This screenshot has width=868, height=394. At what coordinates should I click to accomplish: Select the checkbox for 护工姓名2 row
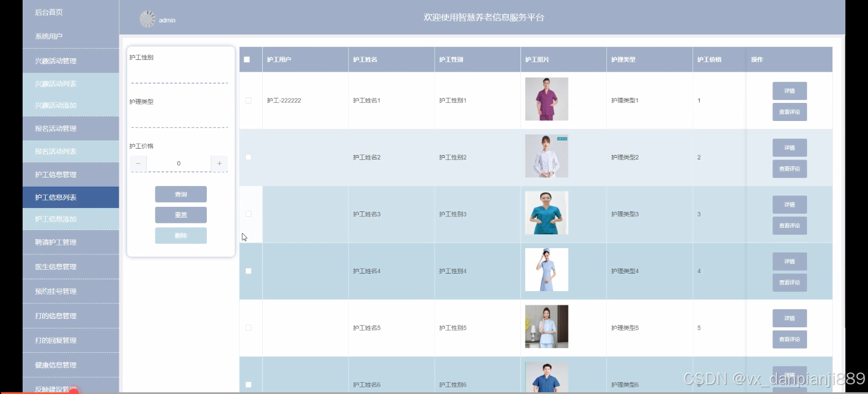[x=248, y=157]
